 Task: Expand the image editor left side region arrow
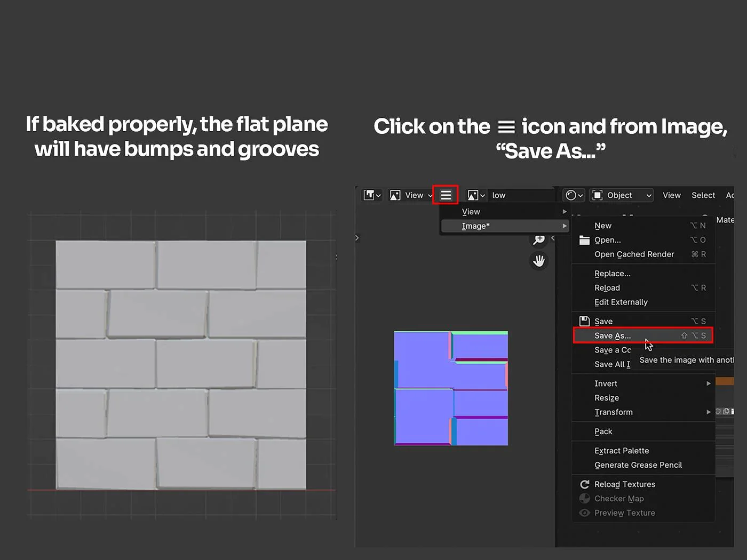tap(357, 238)
